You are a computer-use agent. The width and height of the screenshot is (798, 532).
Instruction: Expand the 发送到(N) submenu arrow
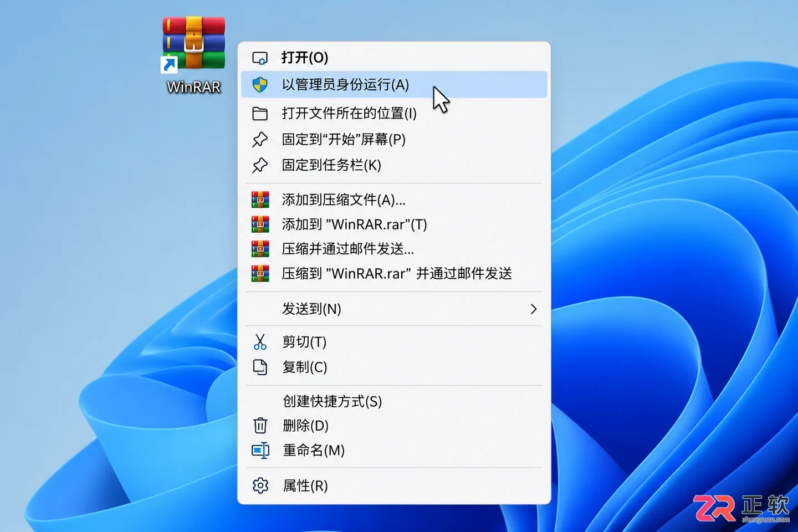point(533,309)
